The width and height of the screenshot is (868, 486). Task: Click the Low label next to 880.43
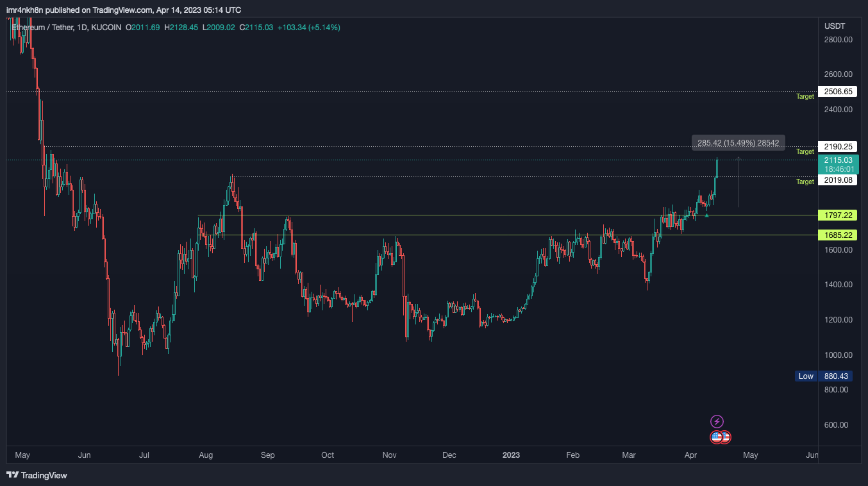806,376
